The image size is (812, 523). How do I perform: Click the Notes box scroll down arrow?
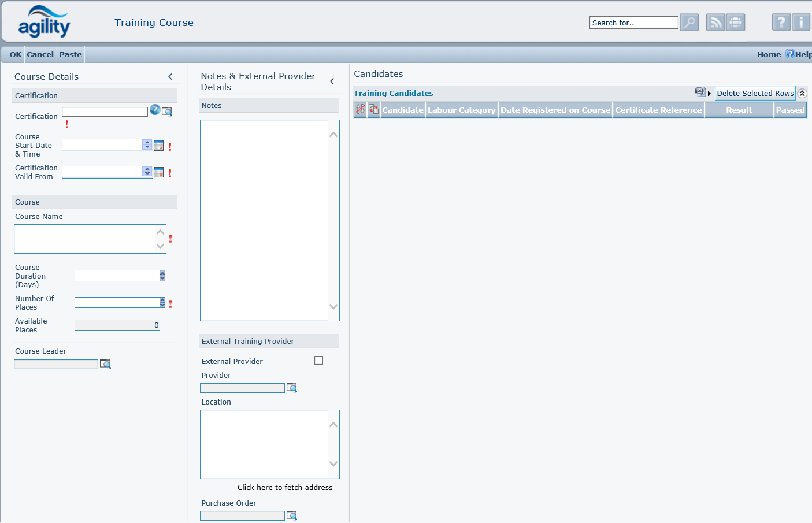[x=333, y=307]
